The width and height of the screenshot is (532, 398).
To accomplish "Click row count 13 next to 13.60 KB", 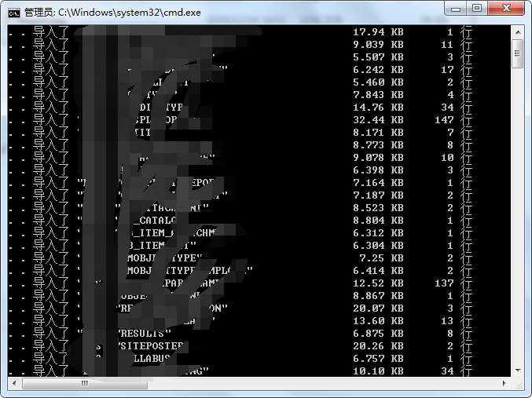I will (x=447, y=321).
